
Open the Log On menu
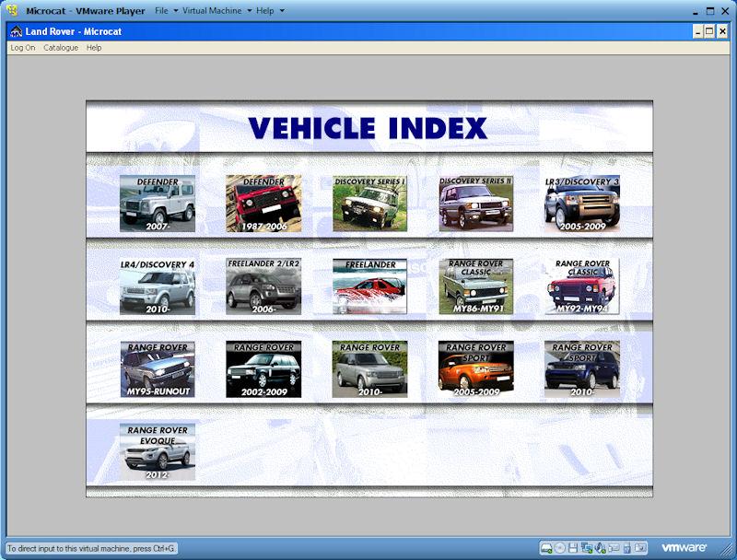[x=23, y=48]
